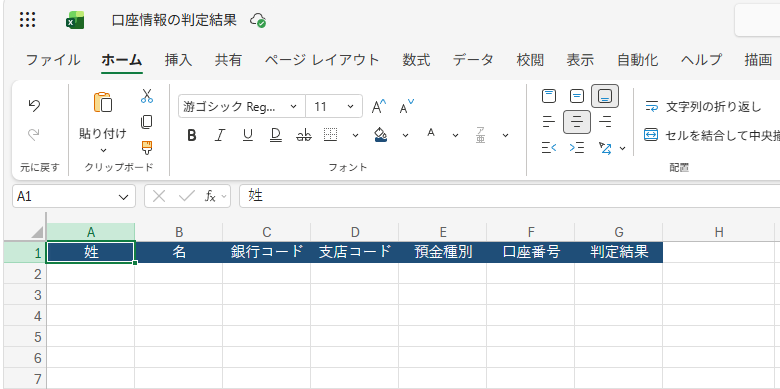Apply cell borders
The height and width of the screenshot is (389, 780).
click(331, 135)
